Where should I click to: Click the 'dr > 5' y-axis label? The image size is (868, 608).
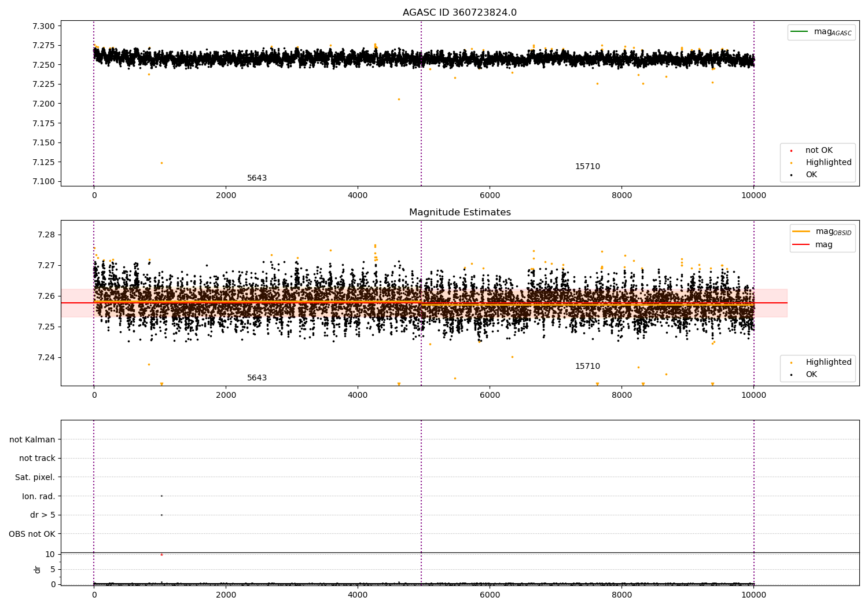43,515
